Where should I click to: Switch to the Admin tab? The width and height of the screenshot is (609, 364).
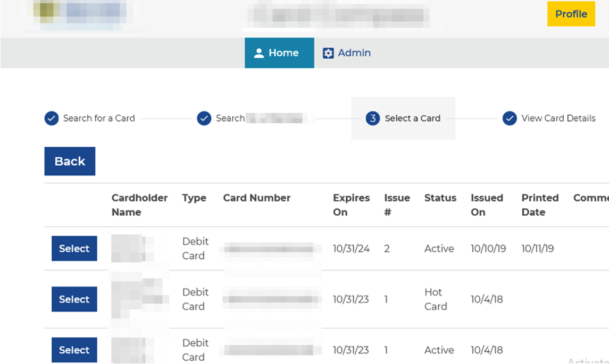click(347, 53)
